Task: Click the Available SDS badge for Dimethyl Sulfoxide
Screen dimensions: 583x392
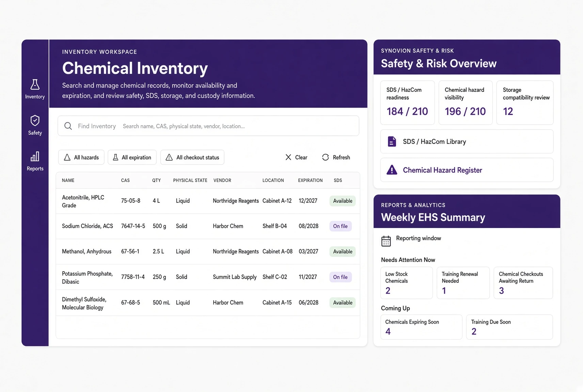Action: (343, 303)
